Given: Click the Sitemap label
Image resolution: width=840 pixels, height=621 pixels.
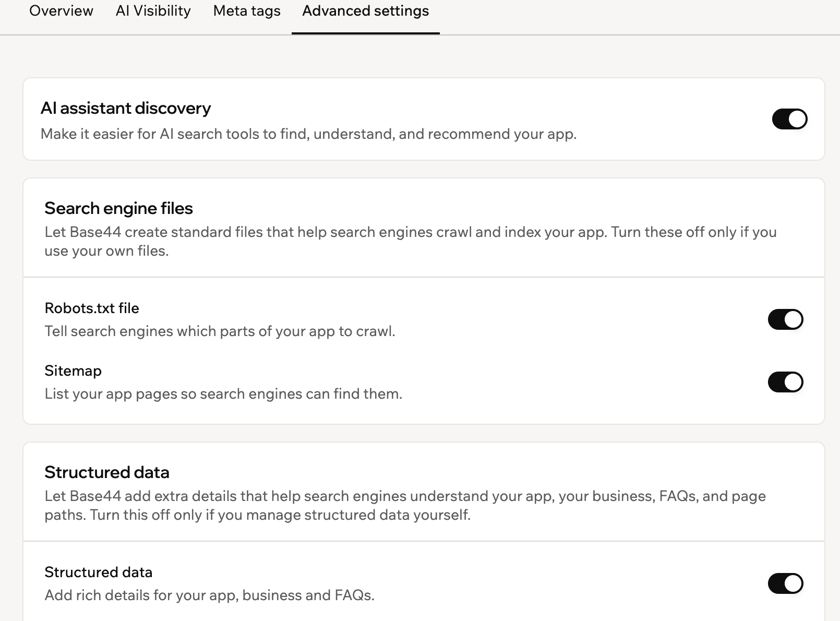Looking at the screenshot, I should [x=73, y=371].
